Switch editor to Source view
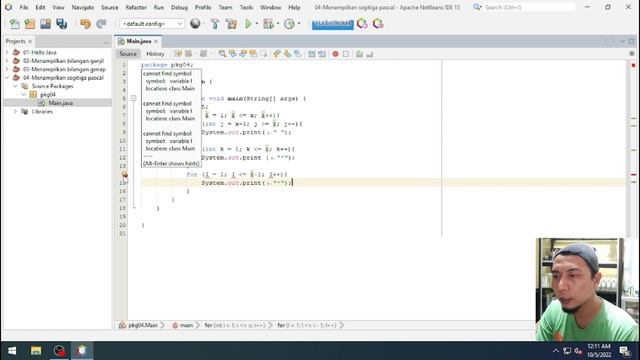 click(x=128, y=54)
